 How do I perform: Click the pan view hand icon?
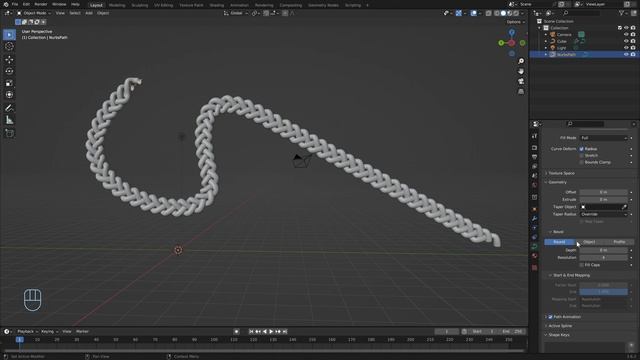click(521, 71)
